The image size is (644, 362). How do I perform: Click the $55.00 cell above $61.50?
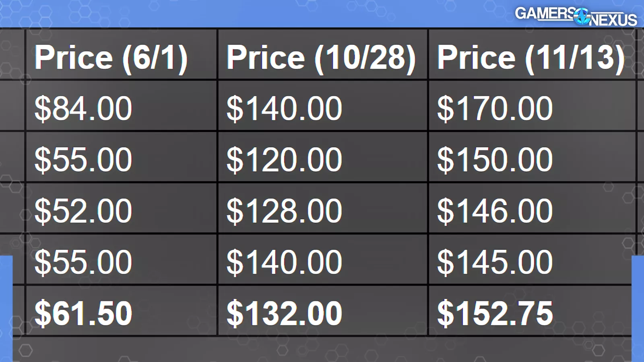(x=83, y=262)
